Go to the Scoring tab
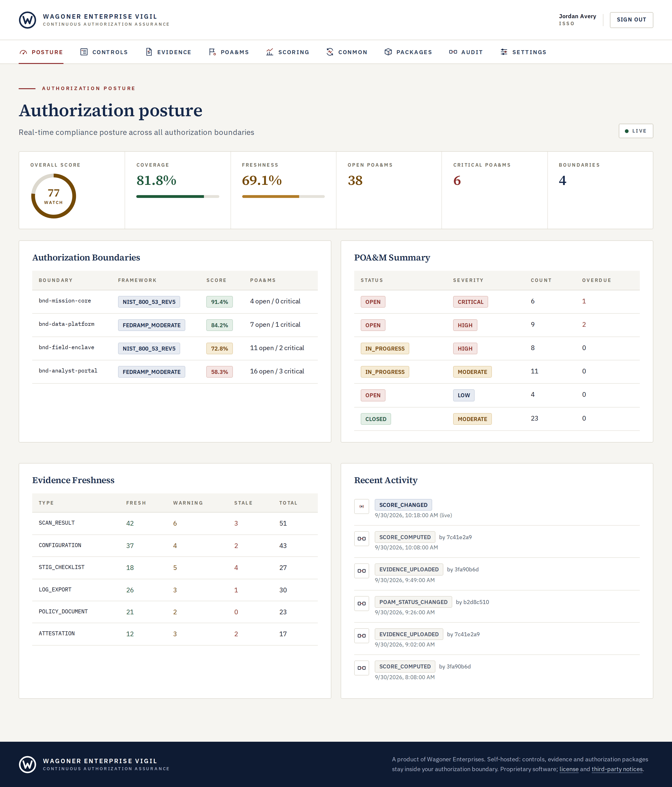Viewport: 672px width, 787px height. click(287, 52)
